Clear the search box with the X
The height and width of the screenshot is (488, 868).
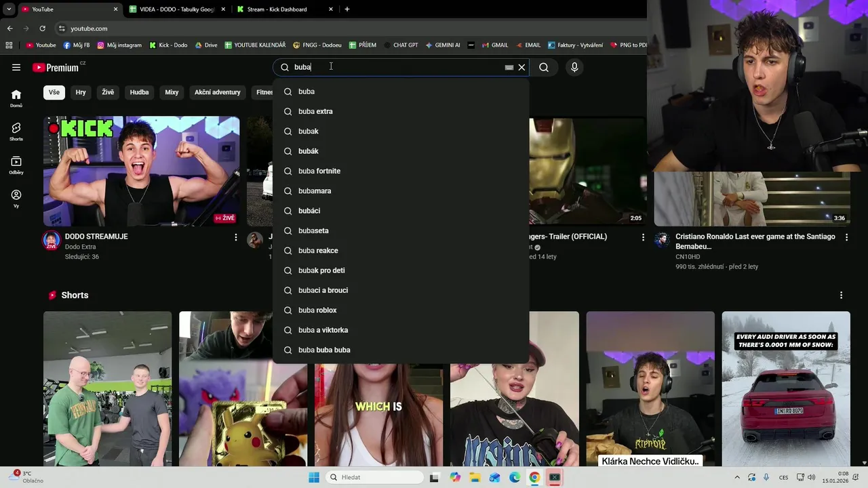pos(521,67)
